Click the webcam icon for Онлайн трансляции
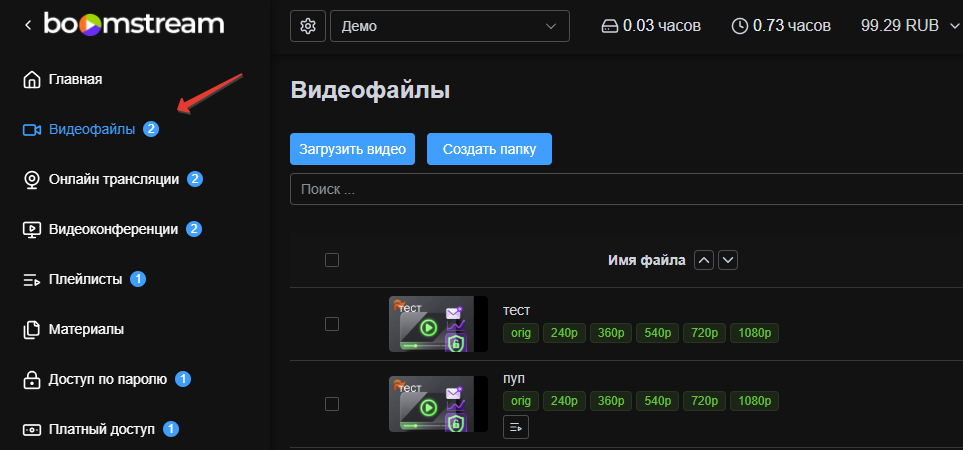Viewport: 963px width, 450px height. (31, 180)
